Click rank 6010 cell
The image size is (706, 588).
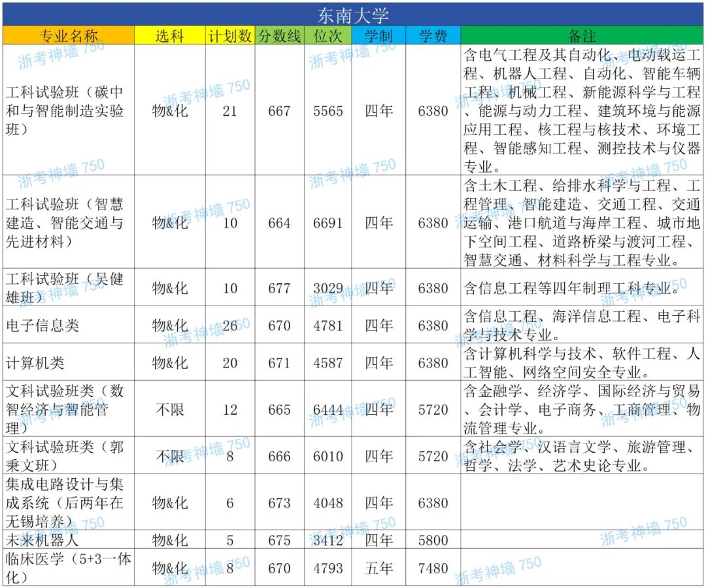[x=328, y=456]
